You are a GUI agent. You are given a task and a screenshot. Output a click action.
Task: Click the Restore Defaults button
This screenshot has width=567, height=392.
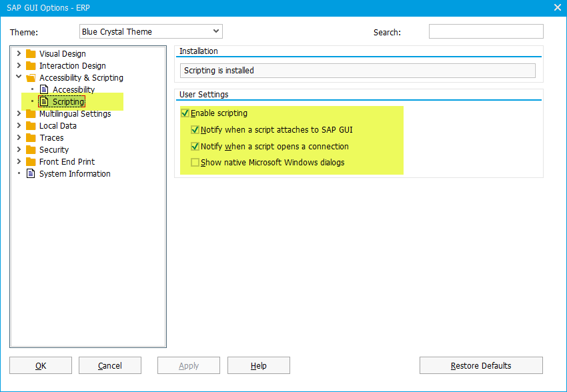pyautogui.click(x=481, y=365)
